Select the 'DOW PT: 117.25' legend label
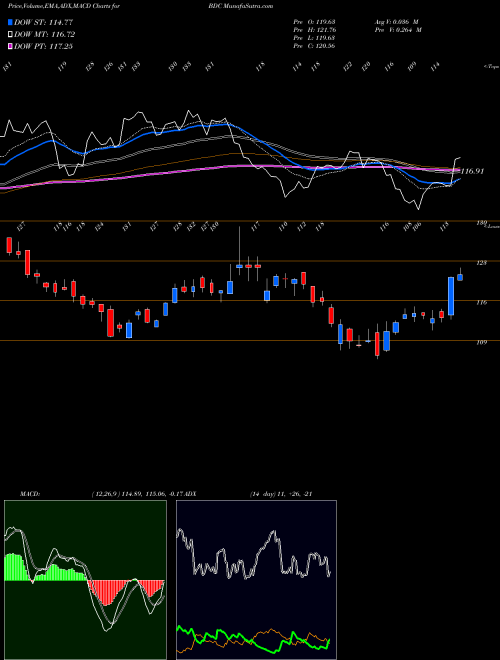The height and width of the screenshot is (660, 500). click(43, 46)
